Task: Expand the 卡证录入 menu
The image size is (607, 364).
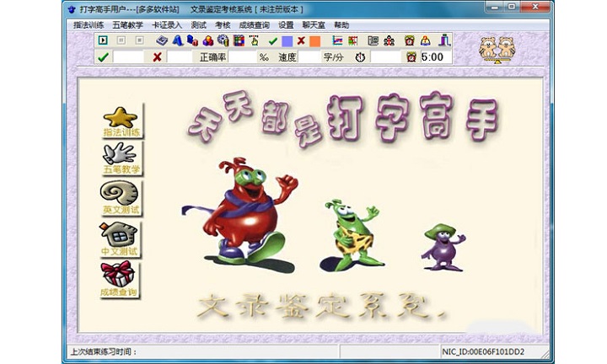Action: pyautogui.click(x=166, y=25)
